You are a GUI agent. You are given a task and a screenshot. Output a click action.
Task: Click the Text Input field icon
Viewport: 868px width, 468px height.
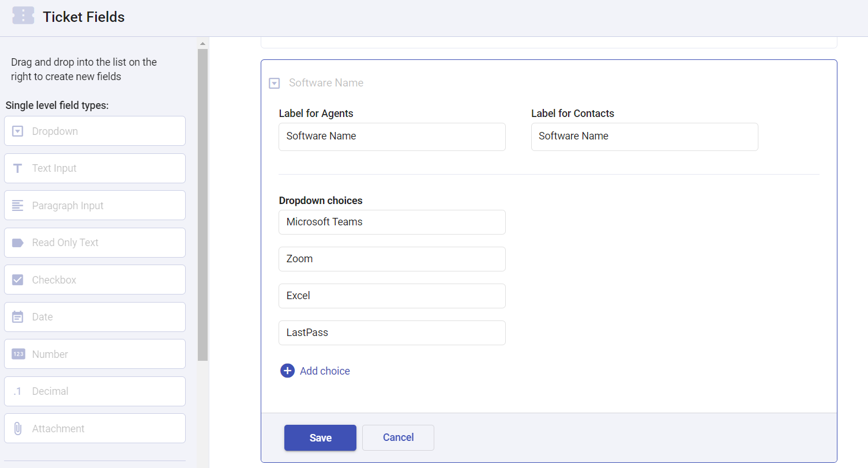(x=17, y=168)
